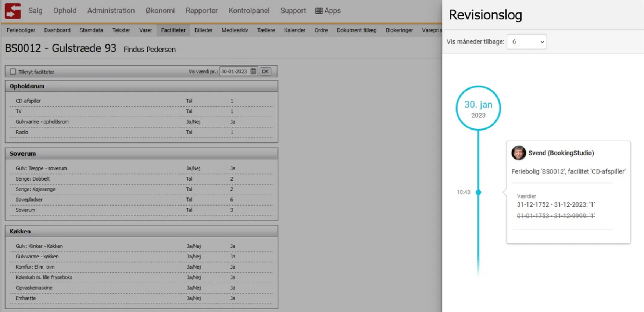Click the 30. jan 2023 date circle
Image resolution: width=644 pixels, height=312 pixels.
(478, 108)
